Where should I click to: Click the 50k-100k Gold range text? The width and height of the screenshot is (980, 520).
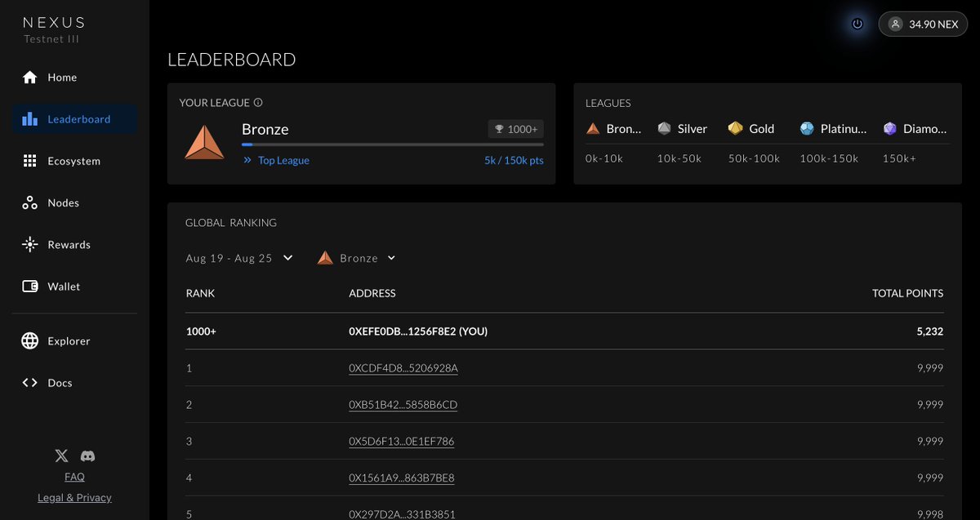click(x=754, y=158)
